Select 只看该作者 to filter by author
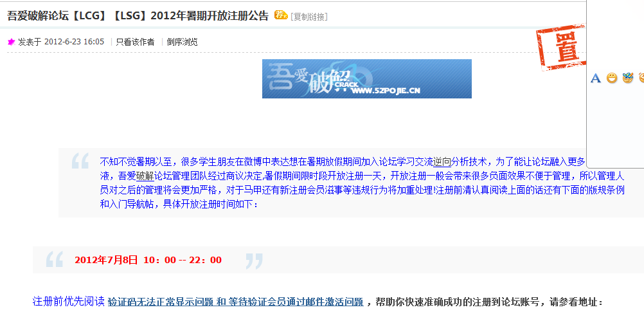 135,42
